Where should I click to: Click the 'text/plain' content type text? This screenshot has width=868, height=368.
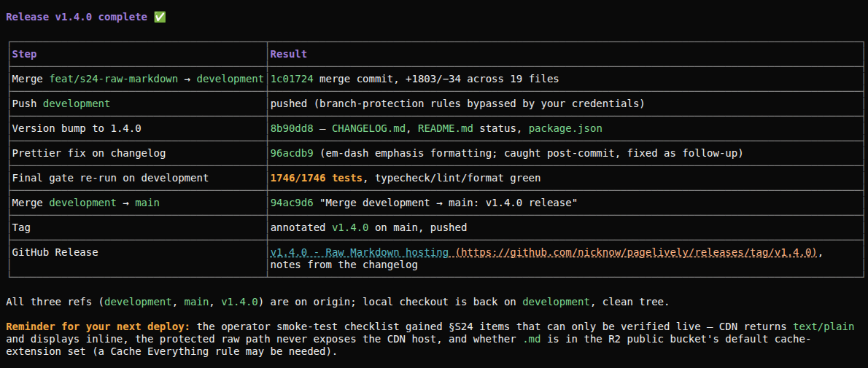[824, 327]
